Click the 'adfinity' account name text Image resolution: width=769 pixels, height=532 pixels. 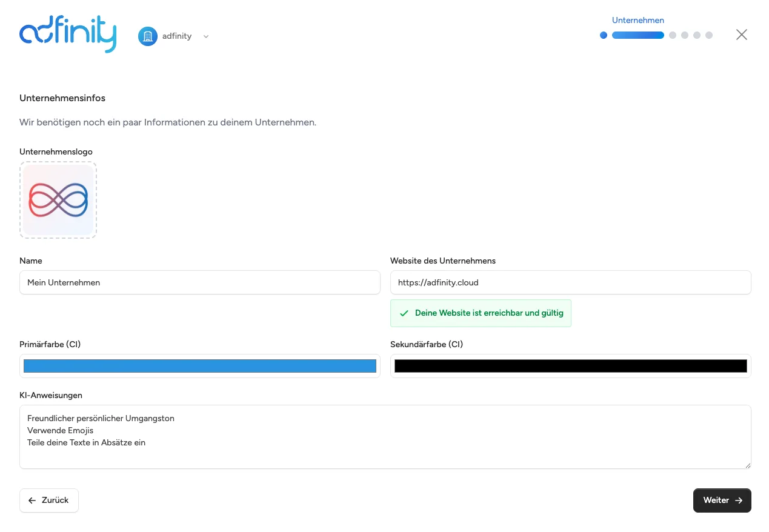coord(177,36)
